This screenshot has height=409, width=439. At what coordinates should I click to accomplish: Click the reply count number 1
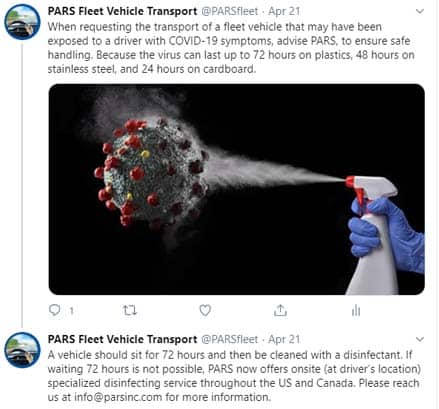click(71, 311)
